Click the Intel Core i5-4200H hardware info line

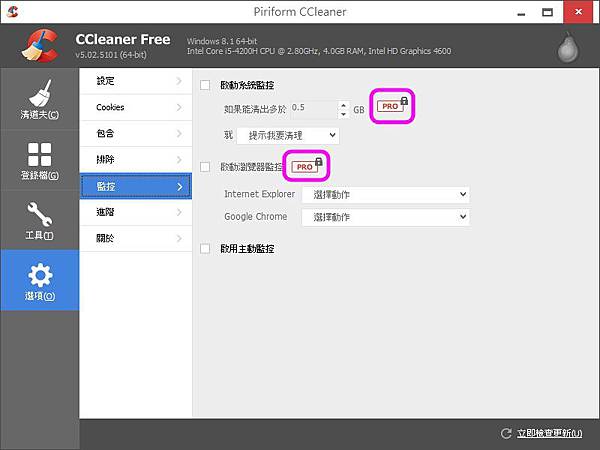319,51
